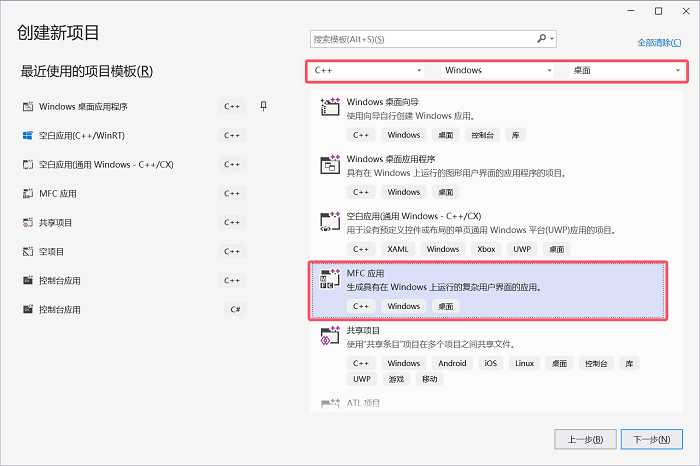Click the 控制台 tag under Windows 桌面向导
Image resolution: width=700 pixels, height=466 pixels.
pyautogui.click(x=483, y=135)
